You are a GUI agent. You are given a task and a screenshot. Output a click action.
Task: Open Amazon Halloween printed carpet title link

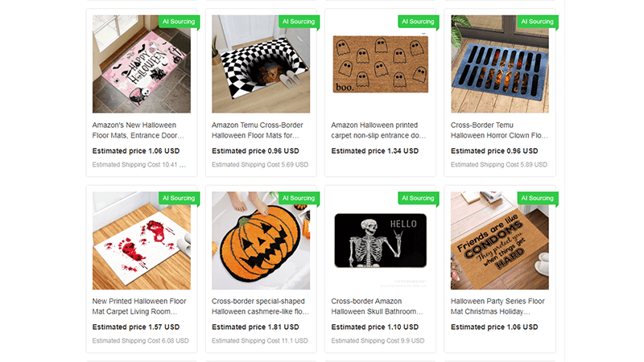pos(378,130)
